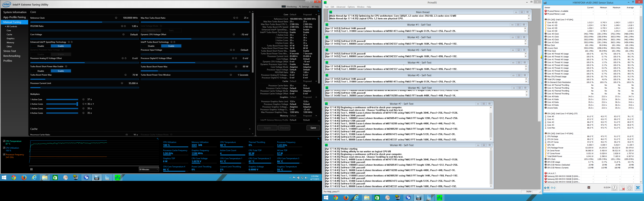The height and width of the screenshot is (201, 644).
Task: Click HWiNFO fan control icon
Action: click(x=589, y=188)
